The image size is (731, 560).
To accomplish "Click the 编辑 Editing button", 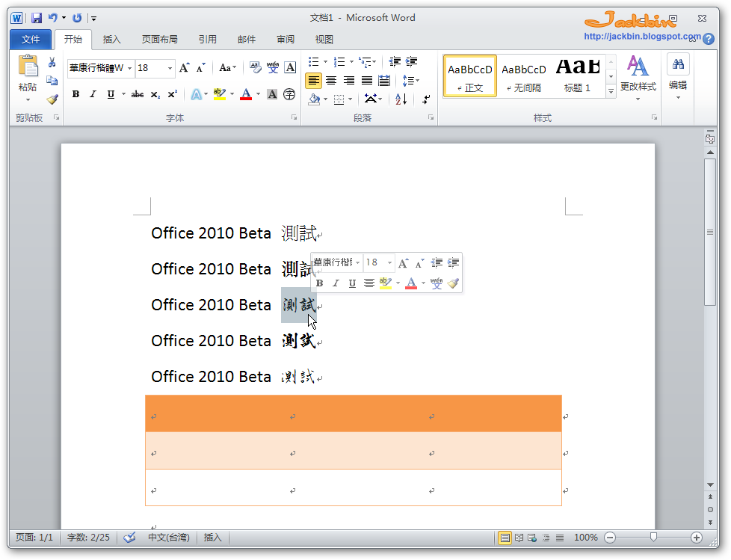I will click(678, 76).
